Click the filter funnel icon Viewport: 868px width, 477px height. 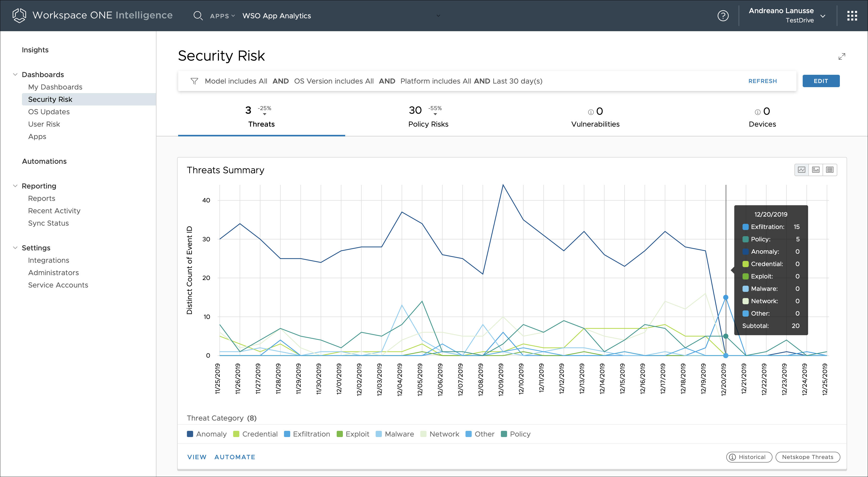pyautogui.click(x=194, y=81)
